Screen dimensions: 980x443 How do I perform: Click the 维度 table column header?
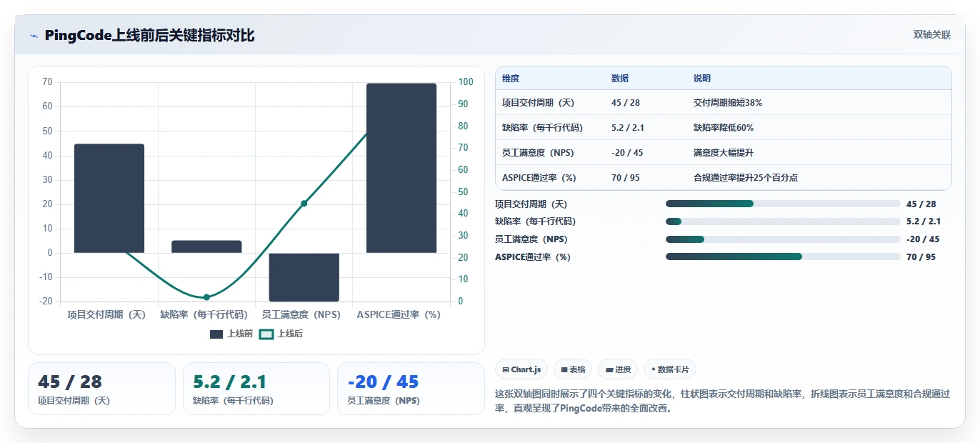511,79
